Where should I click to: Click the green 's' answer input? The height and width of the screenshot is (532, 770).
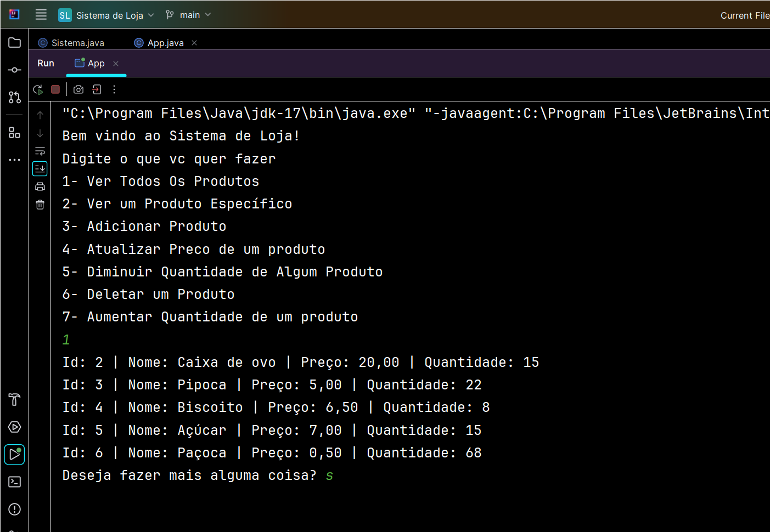coord(329,476)
